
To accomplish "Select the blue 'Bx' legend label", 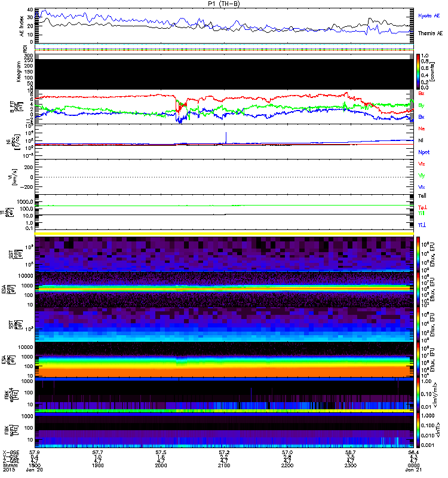I will coord(421,117).
